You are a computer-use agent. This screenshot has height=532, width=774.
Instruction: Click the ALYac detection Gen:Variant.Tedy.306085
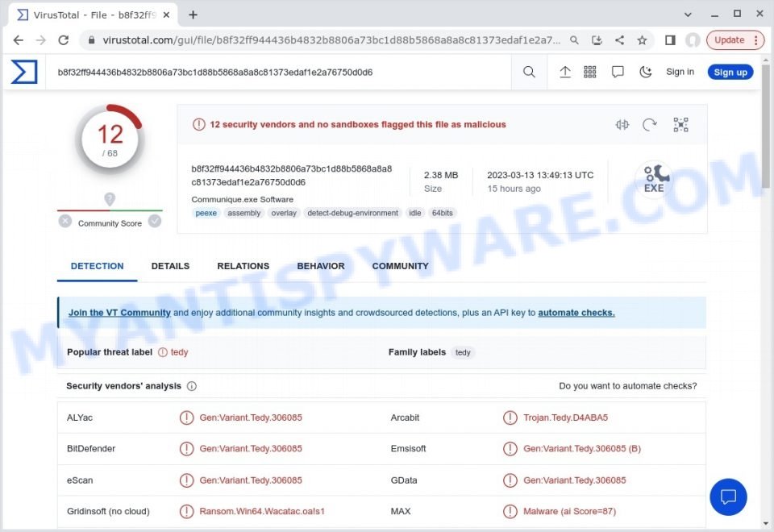click(251, 418)
